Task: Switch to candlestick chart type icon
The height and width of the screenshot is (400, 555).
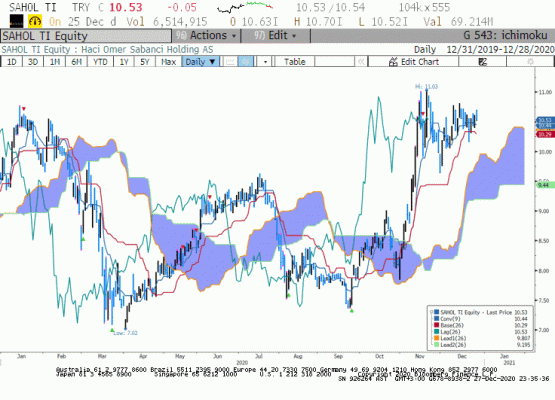Action: 246,62
